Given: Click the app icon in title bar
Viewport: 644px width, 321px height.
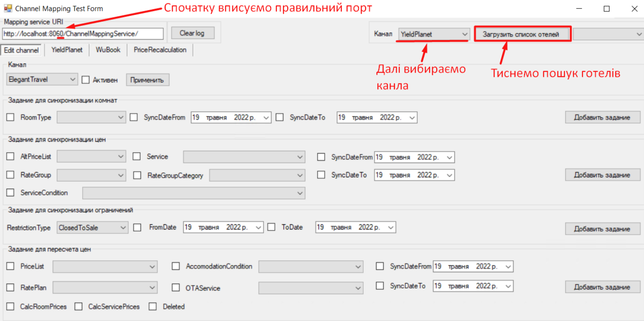Looking at the screenshot, I should [8, 8].
